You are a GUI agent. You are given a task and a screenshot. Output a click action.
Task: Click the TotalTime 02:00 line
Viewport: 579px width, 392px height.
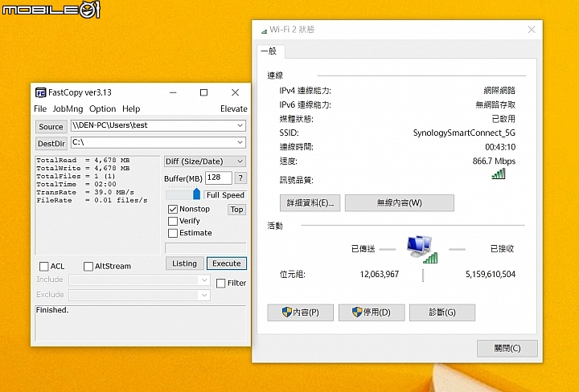(x=76, y=184)
